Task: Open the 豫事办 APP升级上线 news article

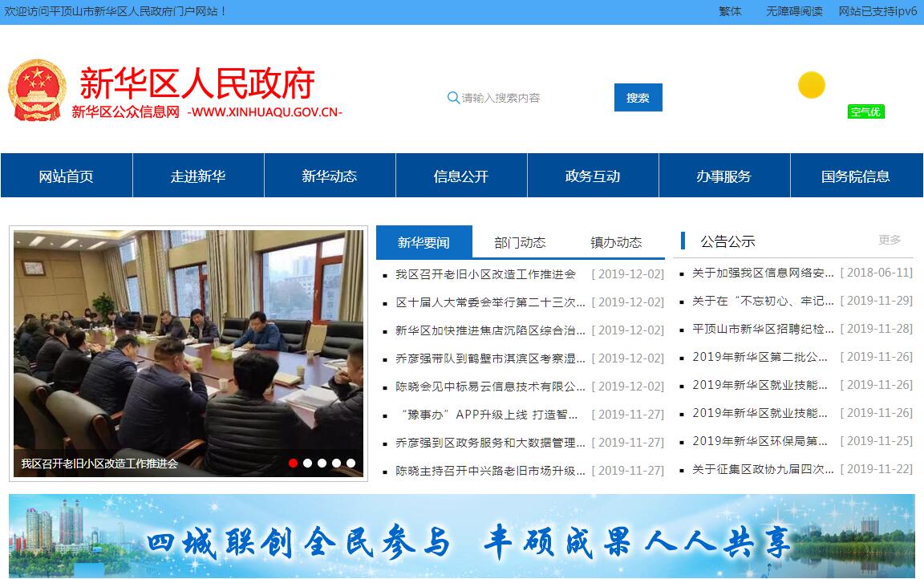Action: pos(489,415)
